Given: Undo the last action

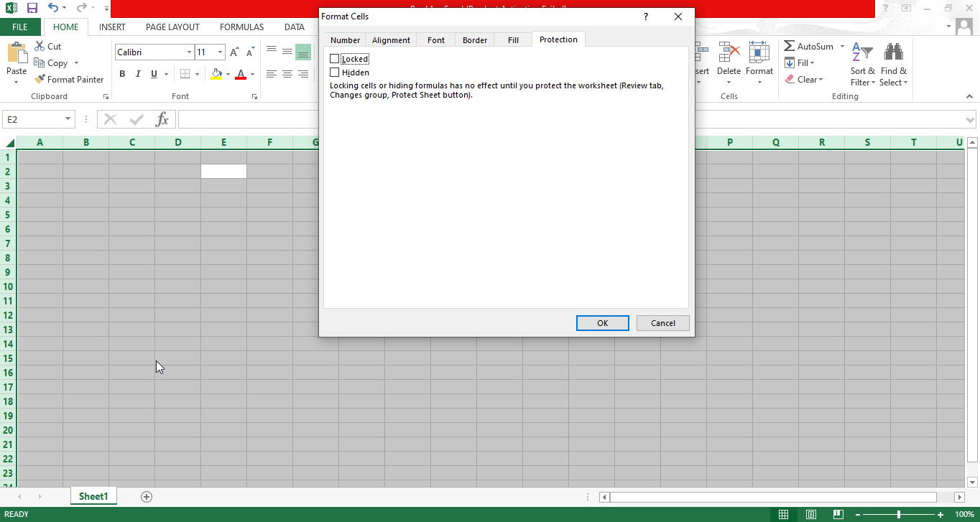Looking at the screenshot, I should (52, 8).
